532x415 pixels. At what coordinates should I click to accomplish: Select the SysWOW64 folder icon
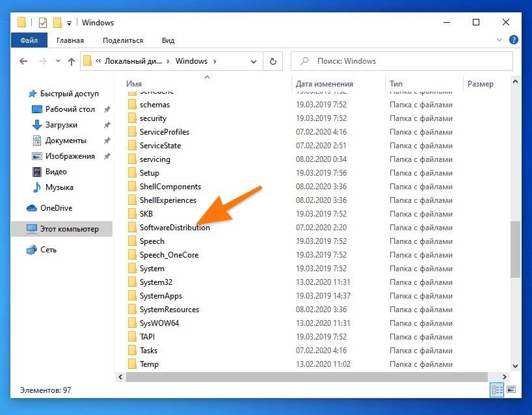coord(132,323)
